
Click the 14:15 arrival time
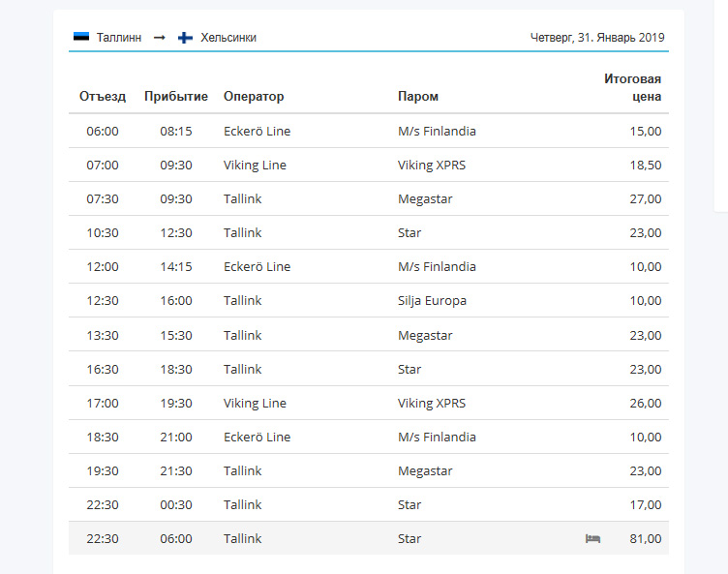tap(176, 266)
